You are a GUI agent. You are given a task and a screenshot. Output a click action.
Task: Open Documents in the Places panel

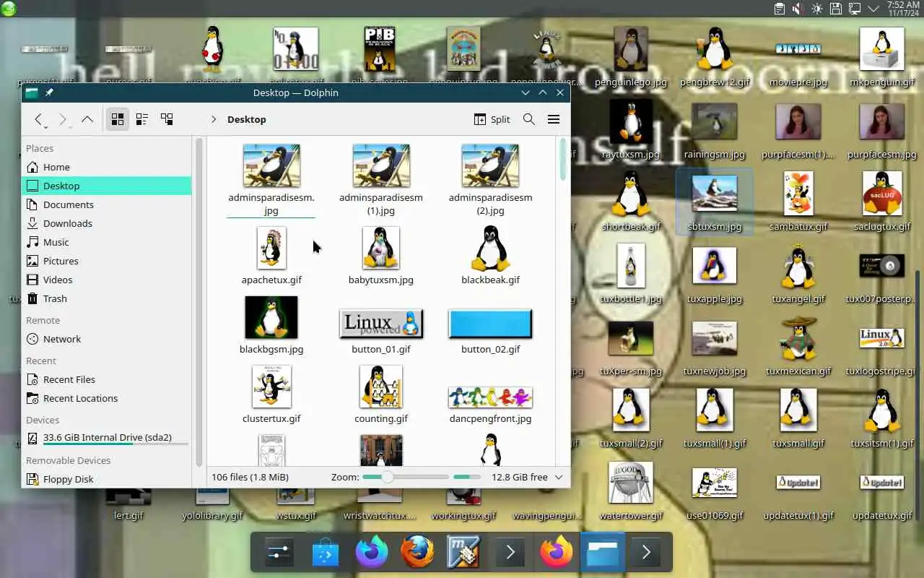[x=107, y=204]
